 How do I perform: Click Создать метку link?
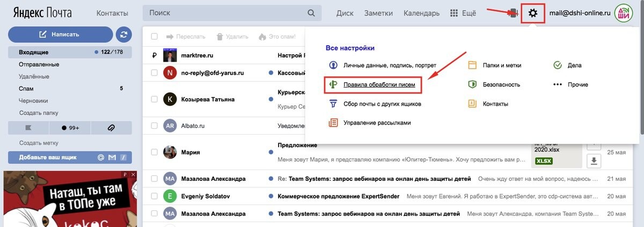(x=39, y=143)
